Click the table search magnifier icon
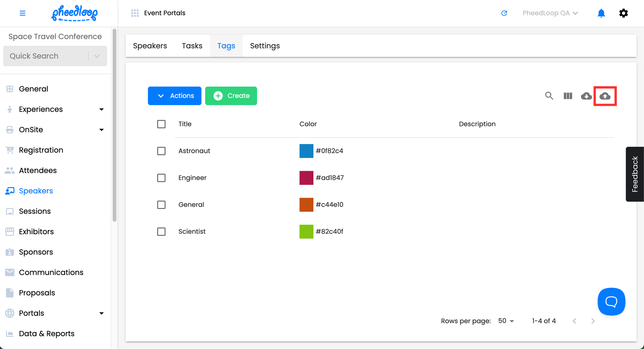This screenshot has height=349, width=644. [x=549, y=96]
